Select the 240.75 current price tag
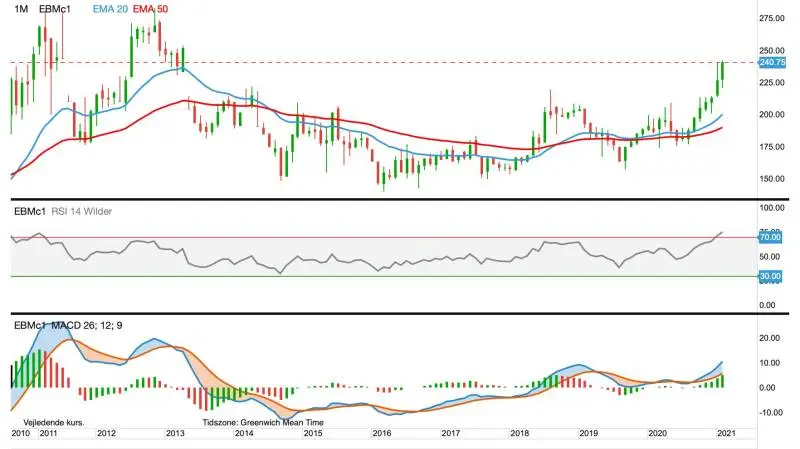800x449 pixels. [x=772, y=62]
